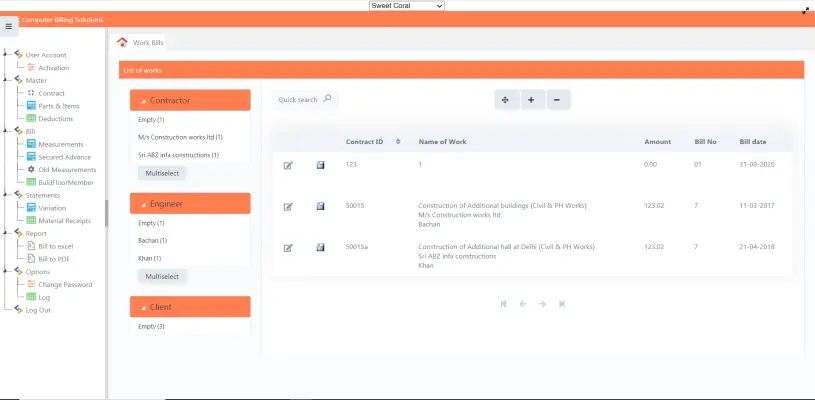Save the contract 50015 row
The width and height of the screenshot is (815, 400).
[320, 206]
